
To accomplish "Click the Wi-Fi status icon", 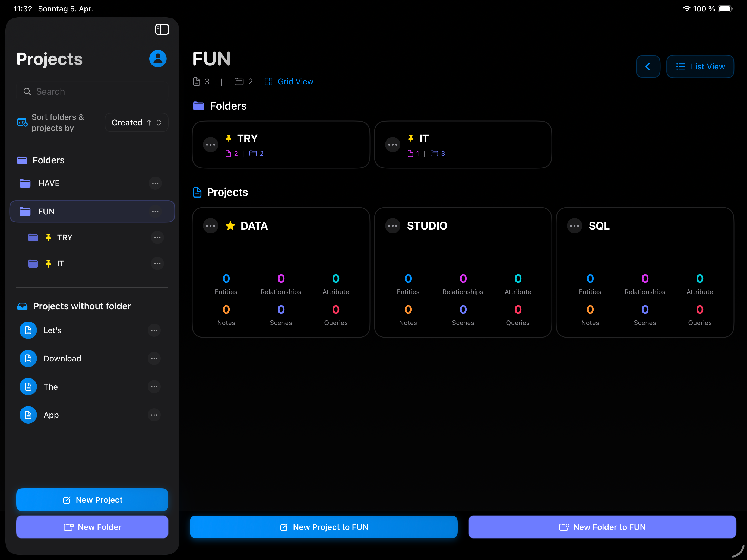I will pos(686,9).
